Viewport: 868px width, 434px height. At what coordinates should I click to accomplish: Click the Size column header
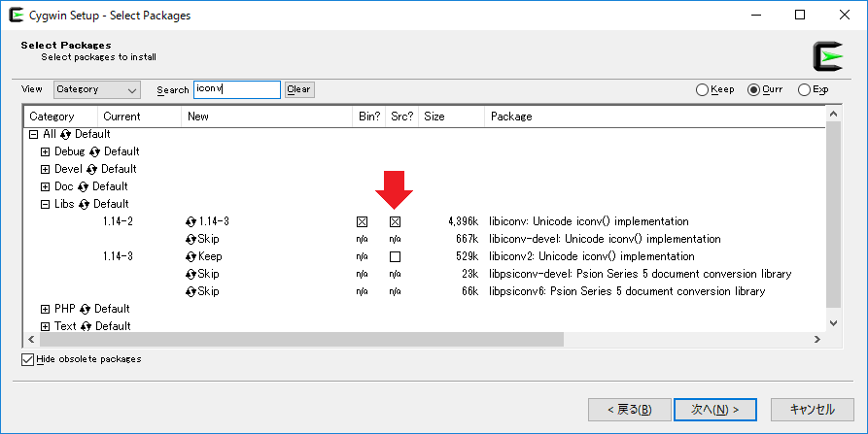(451, 117)
